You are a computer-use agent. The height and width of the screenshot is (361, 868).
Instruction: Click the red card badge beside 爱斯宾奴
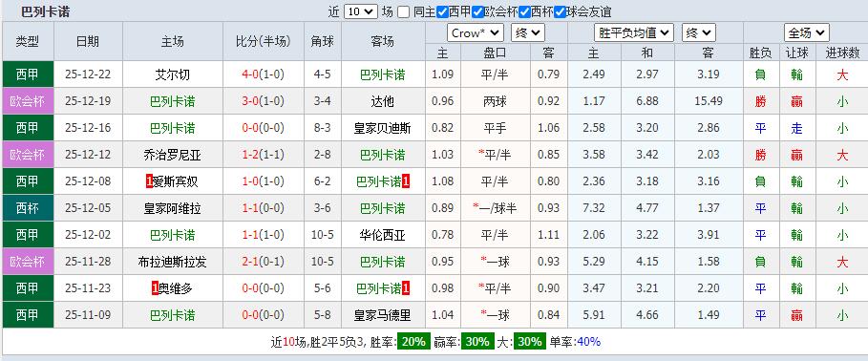pyautogui.click(x=149, y=181)
